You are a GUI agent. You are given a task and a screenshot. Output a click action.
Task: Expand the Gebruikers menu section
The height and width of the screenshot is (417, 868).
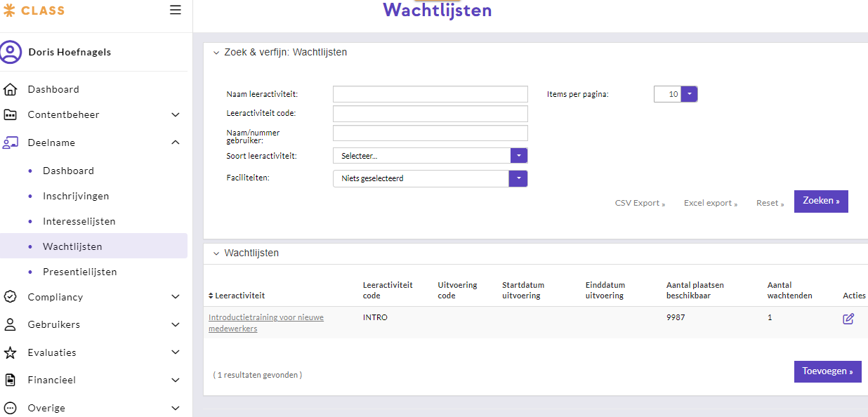[x=176, y=324]
